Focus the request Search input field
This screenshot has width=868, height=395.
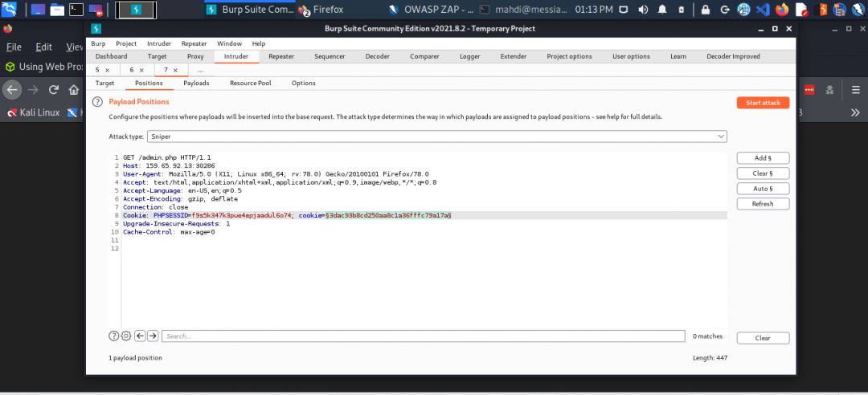click(424, 336)
